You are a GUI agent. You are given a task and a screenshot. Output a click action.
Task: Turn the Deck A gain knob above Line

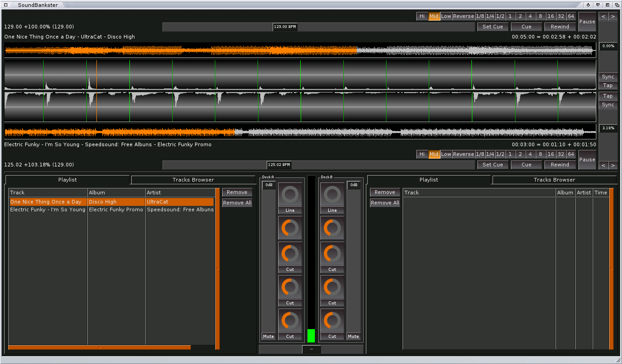pyautogui.click(x=290, y=195)
